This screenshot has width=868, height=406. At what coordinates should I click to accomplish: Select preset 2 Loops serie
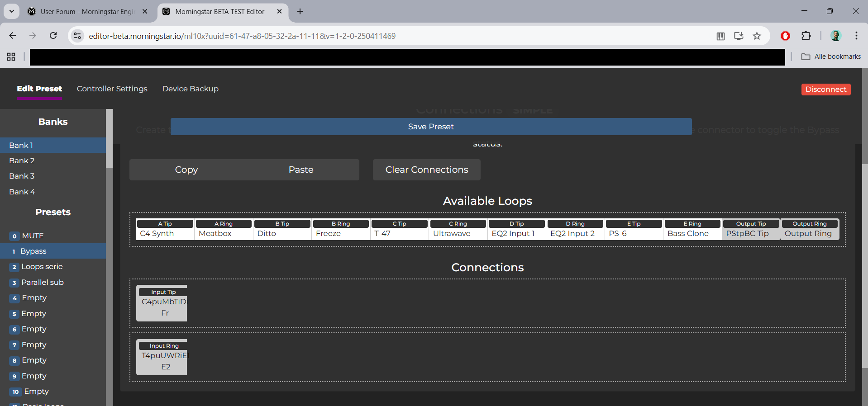(53, 267)
